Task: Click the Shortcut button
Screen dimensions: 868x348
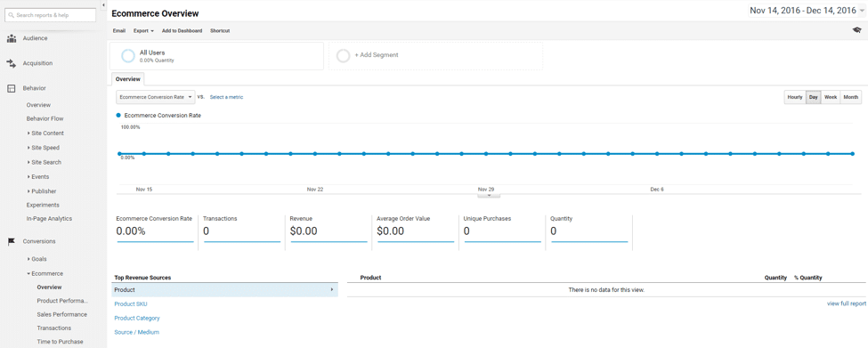Action: click(220, 31)
